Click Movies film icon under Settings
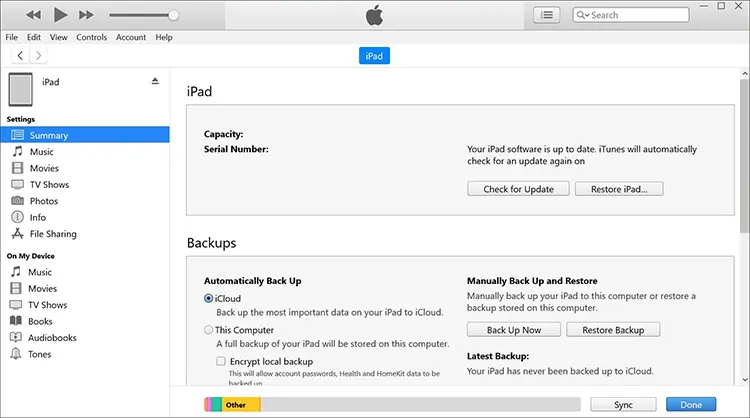The width and height of the screenshot is (750, 418). click(17, 168)
